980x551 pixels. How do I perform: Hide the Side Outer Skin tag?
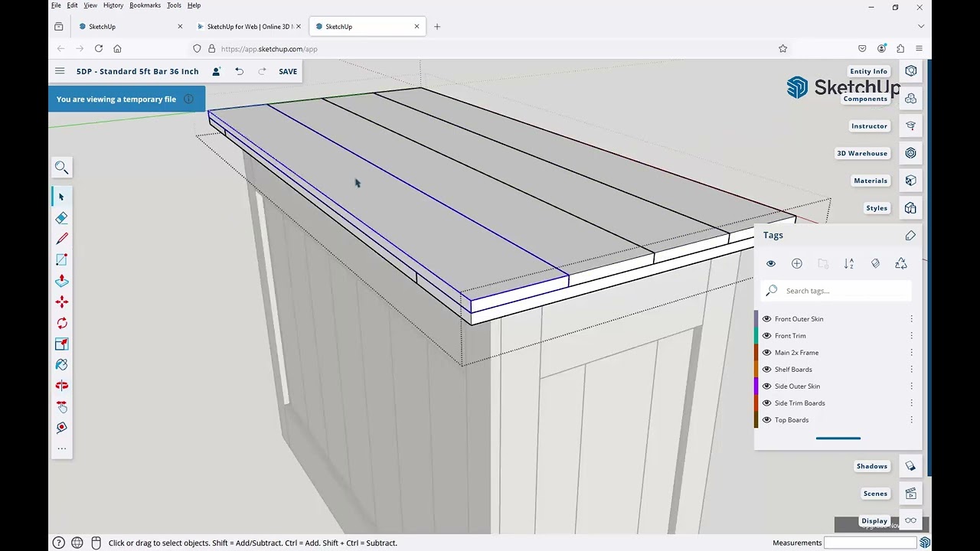pos(766,386)
